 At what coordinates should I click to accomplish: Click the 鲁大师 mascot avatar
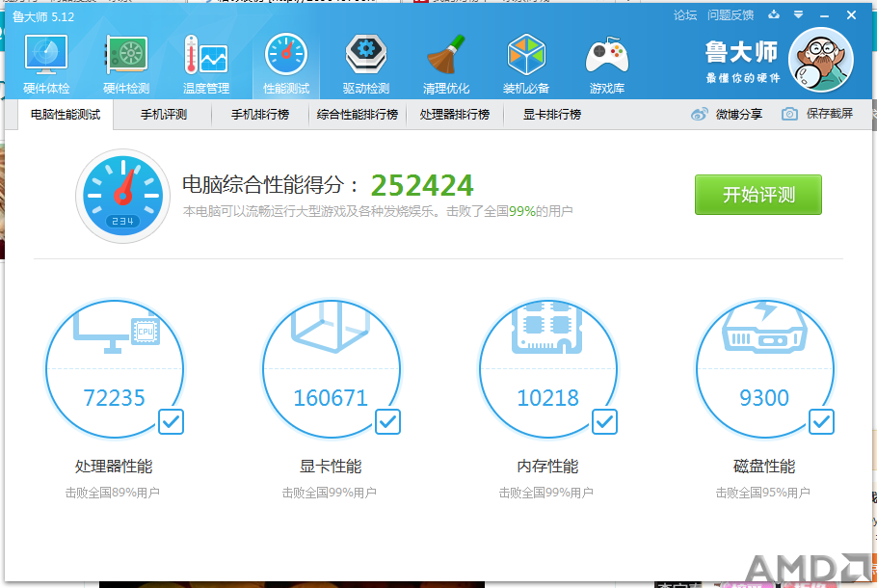tap(820, 60)
